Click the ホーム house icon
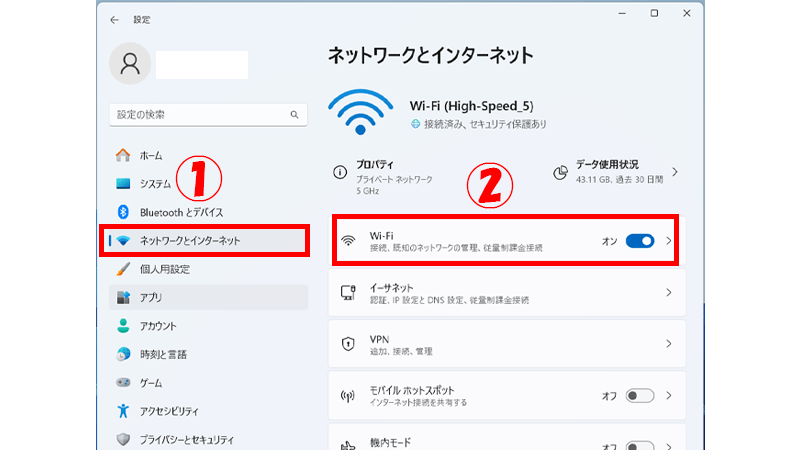Screen dimensions: 800x450 (122, 155)
